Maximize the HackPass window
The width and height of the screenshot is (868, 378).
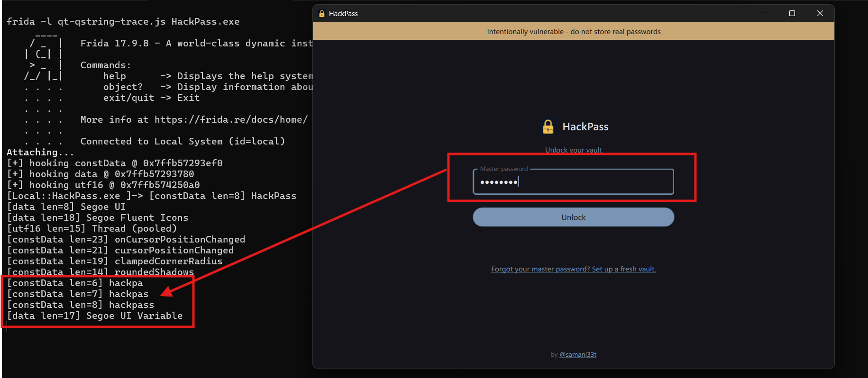(x=792, y=13)
